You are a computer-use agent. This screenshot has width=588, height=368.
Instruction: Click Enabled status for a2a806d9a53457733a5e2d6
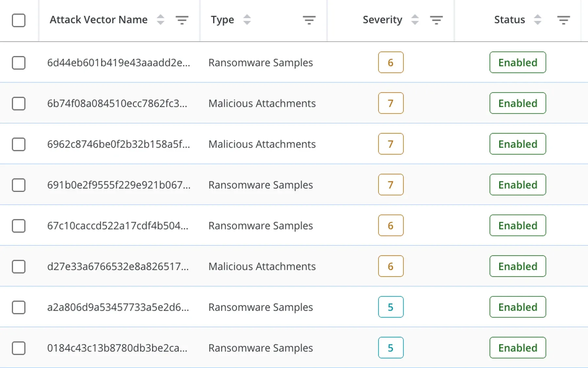tap(518, 307)
